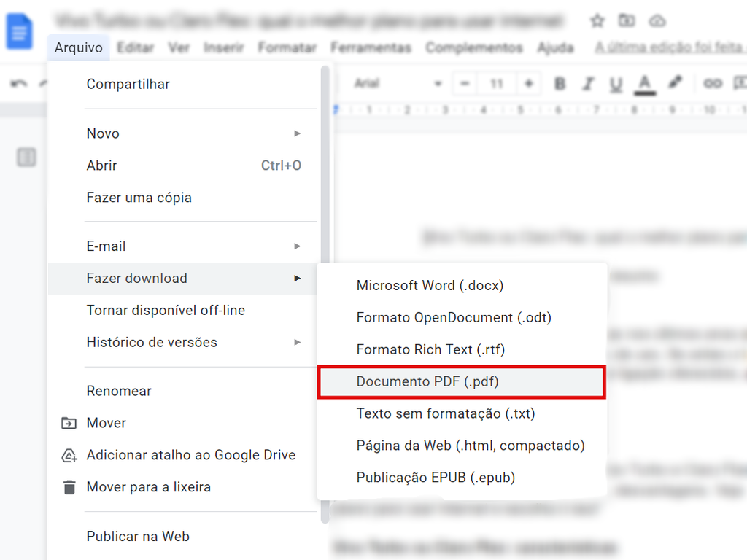Download as Formato OpenDocument (.odt)
Image resolution: width=747 pixels, height=560 pixels.
coord(462,317)
